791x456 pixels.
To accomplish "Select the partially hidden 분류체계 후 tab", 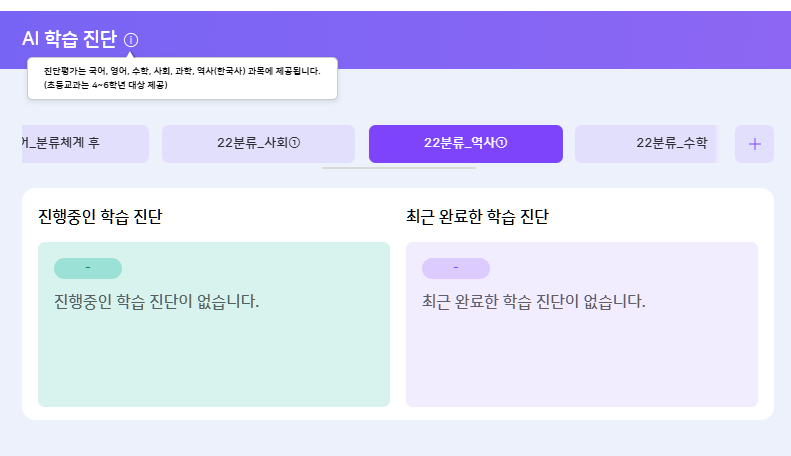I will pos(84,144).
